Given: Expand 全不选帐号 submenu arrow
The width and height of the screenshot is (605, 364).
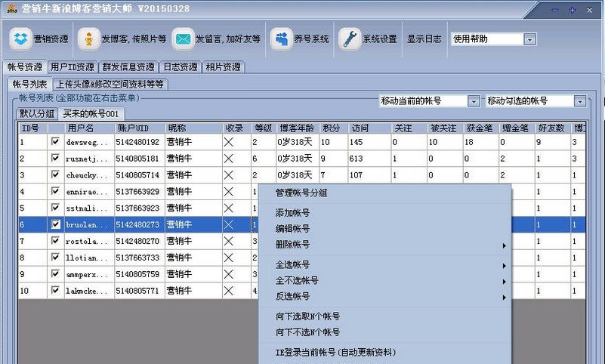Looking at the screenshot, I should point(504,282).
